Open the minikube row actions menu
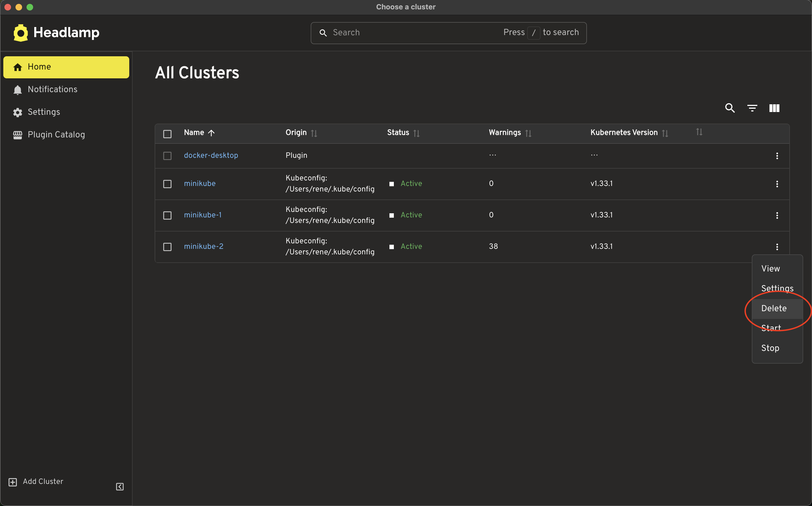The image size is (812, 506). [777, 184]
